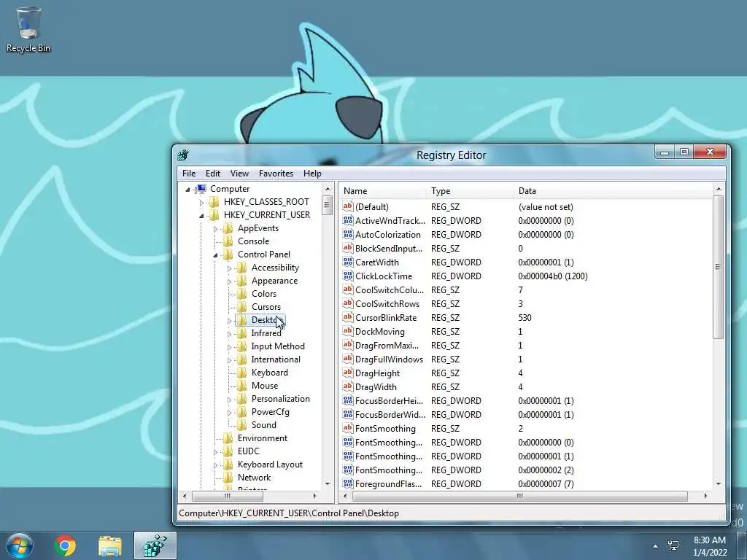Expand the Accessibility key

click(229, 268)
